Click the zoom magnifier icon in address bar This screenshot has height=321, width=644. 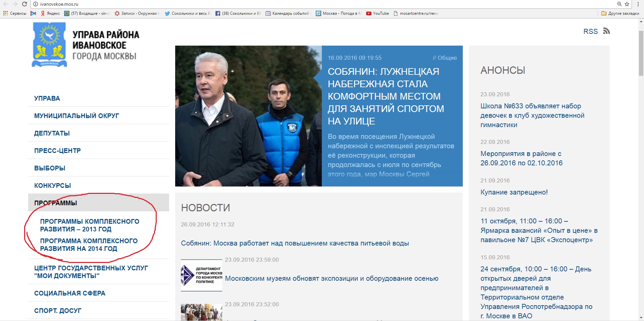tap(619, 4)
